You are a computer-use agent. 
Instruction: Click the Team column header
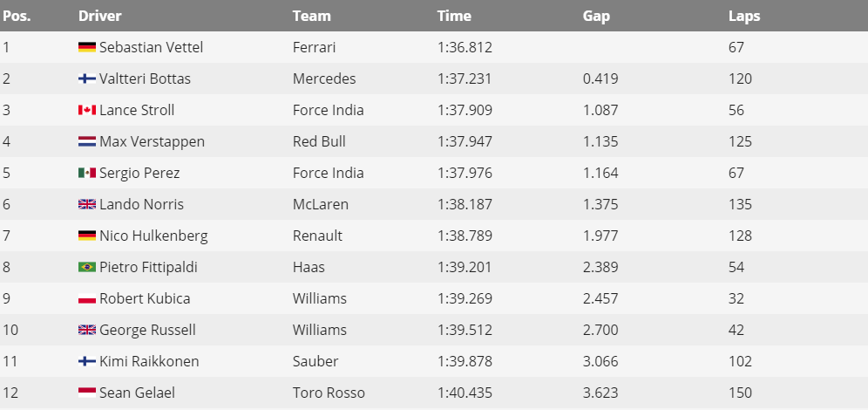[312, 16]
